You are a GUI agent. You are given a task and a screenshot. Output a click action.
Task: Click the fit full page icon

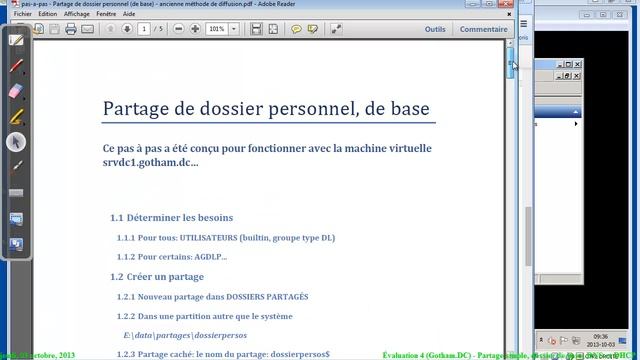click(x=273, y=29)
